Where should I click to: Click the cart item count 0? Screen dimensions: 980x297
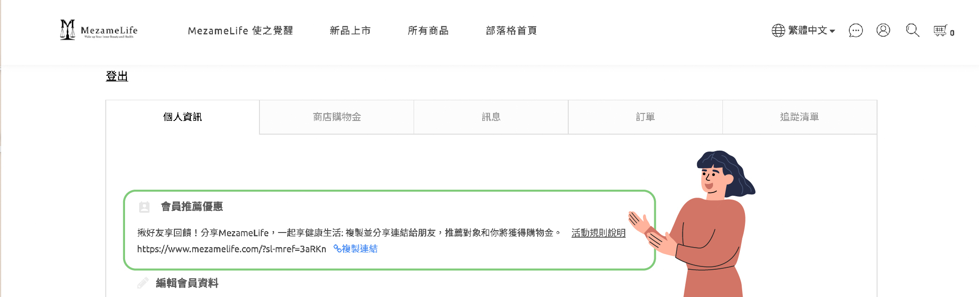(952, 33)
